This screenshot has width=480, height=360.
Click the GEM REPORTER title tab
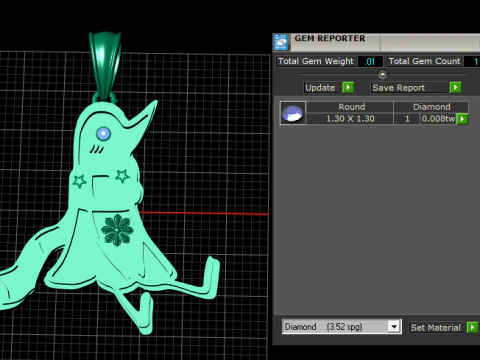[x=335, y=42]
